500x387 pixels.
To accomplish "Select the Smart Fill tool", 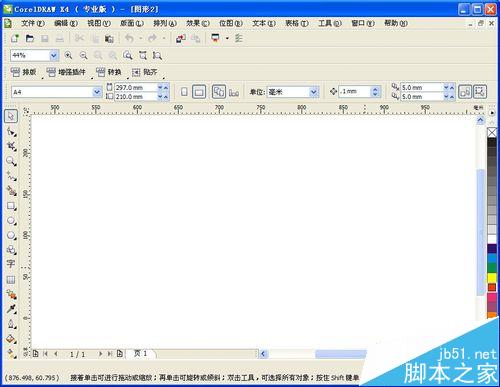I will pos(11,191).
